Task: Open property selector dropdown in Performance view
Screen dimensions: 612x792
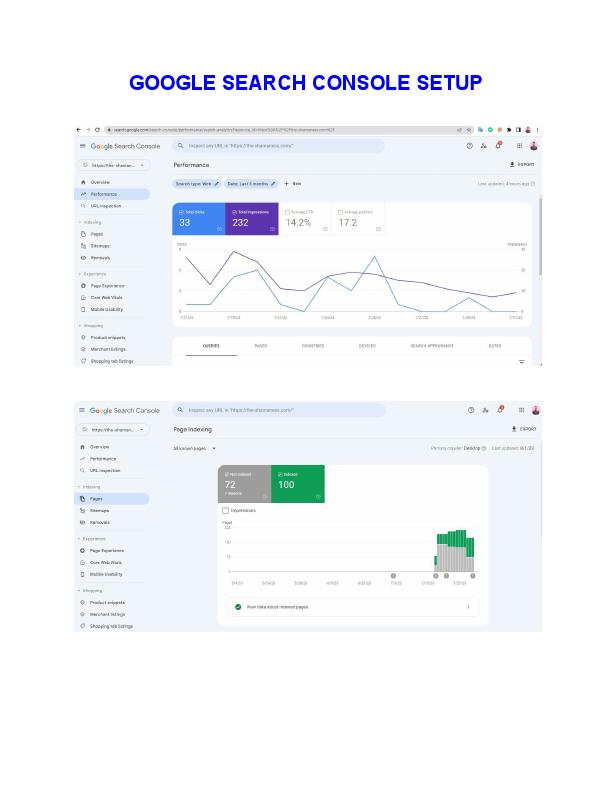Action: [114, 165]
